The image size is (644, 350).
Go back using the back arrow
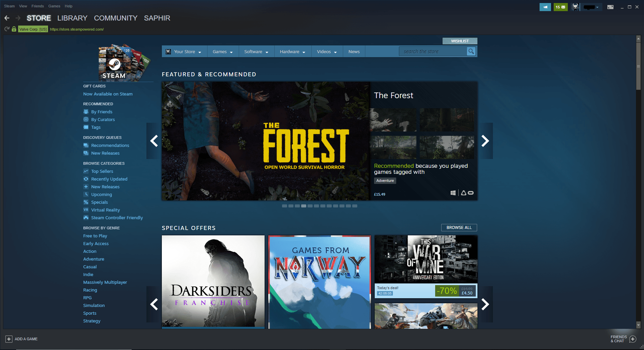pos(7,18)
